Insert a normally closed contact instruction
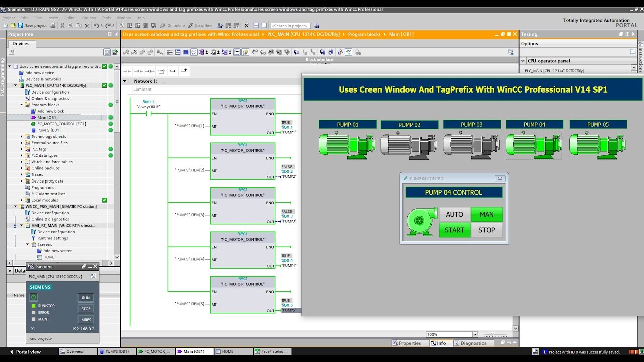 (138, 71)
